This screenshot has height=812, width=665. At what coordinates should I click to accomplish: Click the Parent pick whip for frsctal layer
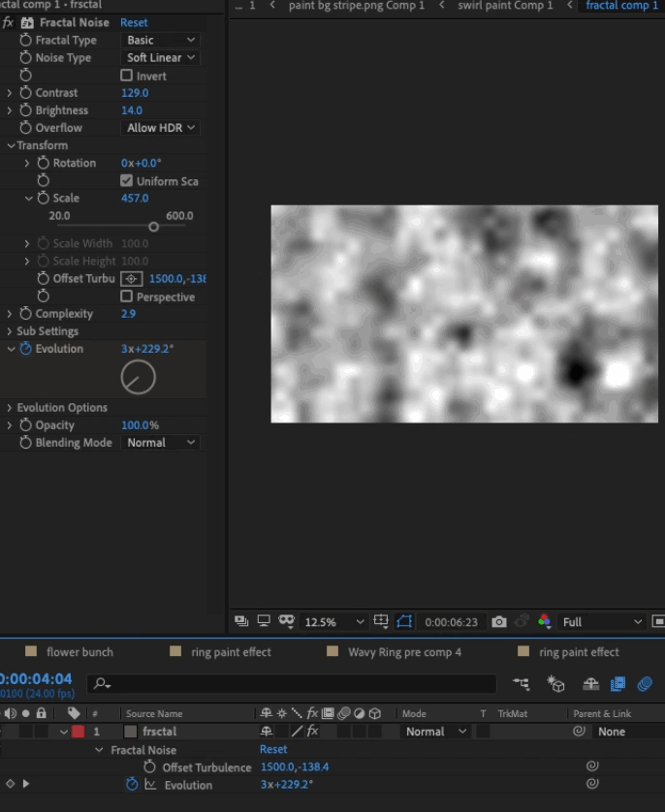(x=579, y=732)
